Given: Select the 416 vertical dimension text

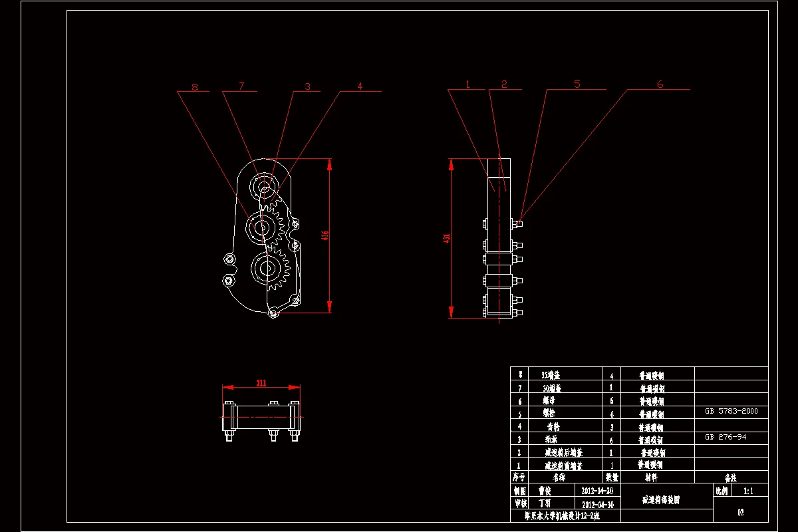Looking at the screenshot, I should (x=325, y=237).
